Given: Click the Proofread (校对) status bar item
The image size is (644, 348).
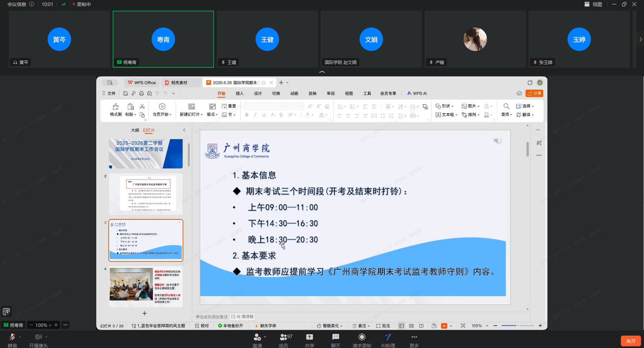Looking at the screenshot, I should 202,326.
